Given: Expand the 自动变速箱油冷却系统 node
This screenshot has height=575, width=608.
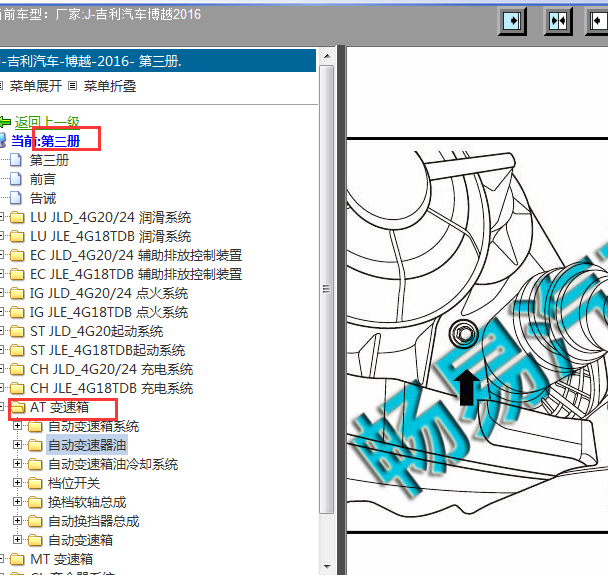Looking at the screenshot, I should point(17,464).
